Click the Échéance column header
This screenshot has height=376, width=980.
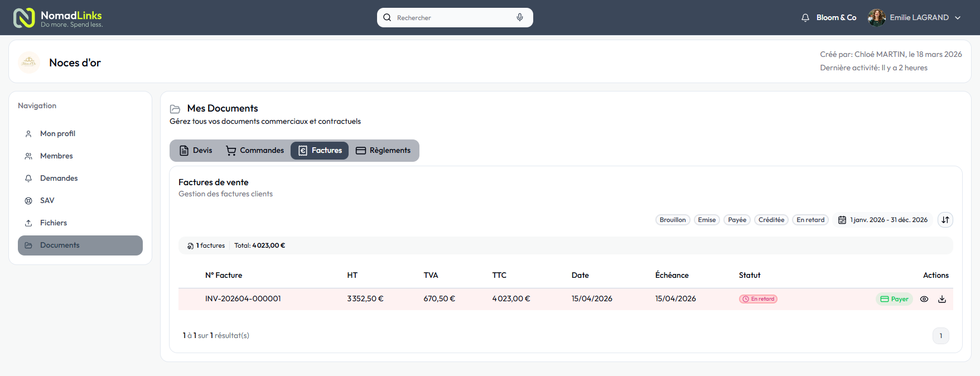pos(672,275)
